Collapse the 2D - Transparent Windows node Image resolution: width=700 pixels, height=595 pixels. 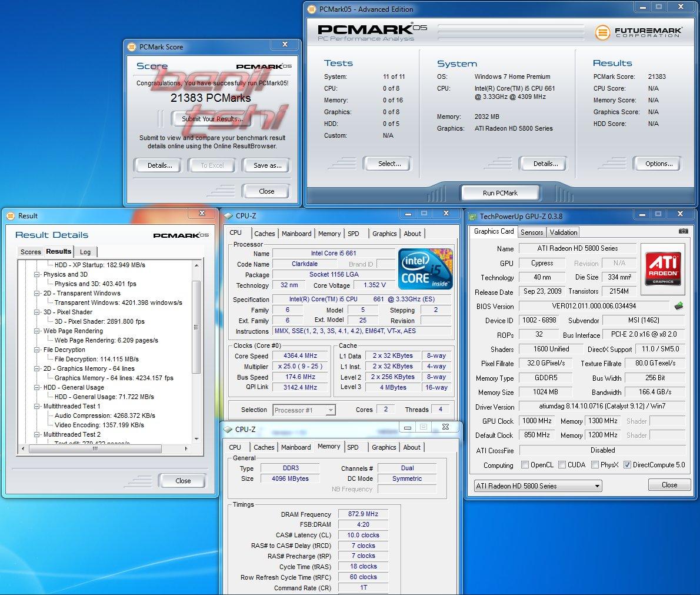click(37, 294)
